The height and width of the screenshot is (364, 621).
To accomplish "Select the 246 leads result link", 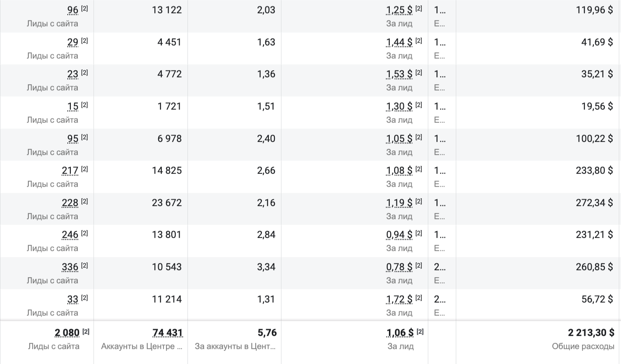I will [x=70, y=235].
